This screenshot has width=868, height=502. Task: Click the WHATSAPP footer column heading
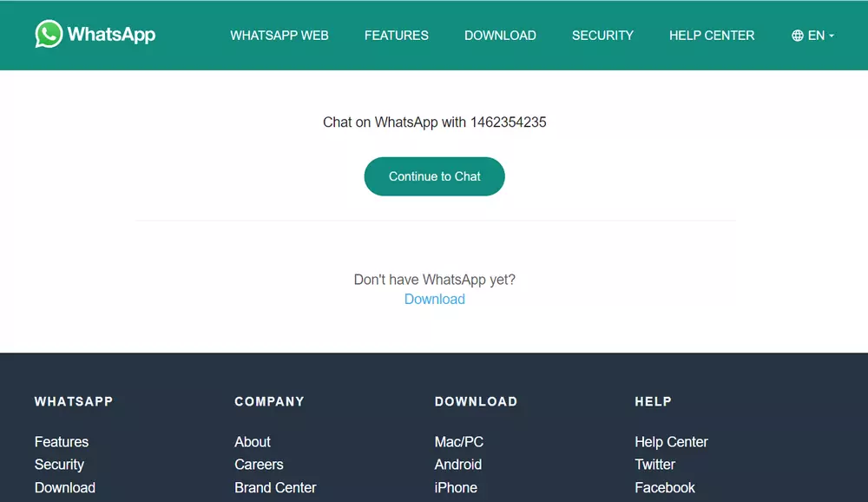pos(74,402)
